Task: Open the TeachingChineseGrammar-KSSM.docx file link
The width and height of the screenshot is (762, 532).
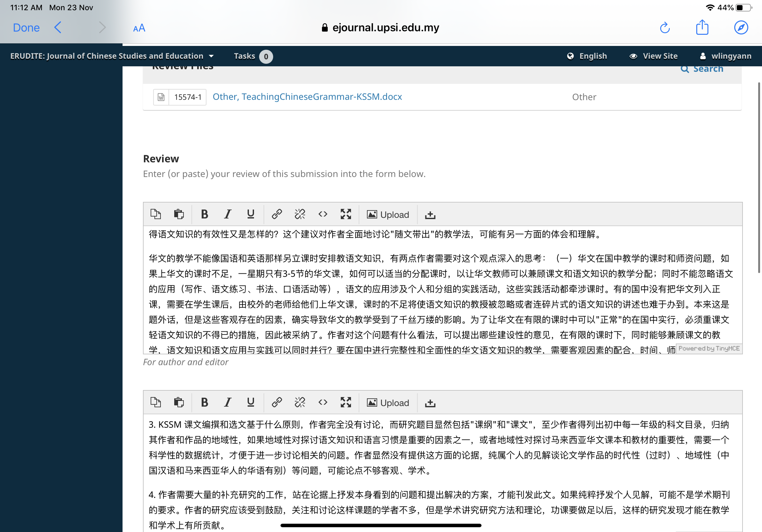Action: click(x=307, y=97)
